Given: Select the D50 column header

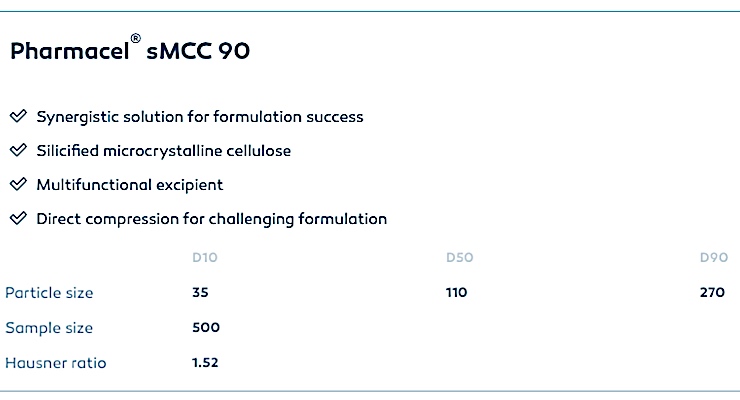Looking at the screenshot, I should click(x=459, y=258).
